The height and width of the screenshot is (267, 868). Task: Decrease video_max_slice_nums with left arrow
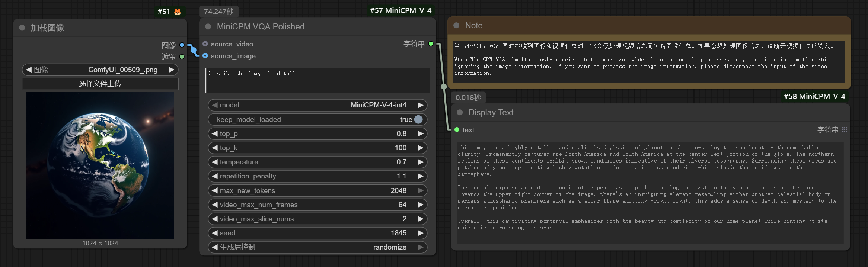click(214, 219)
